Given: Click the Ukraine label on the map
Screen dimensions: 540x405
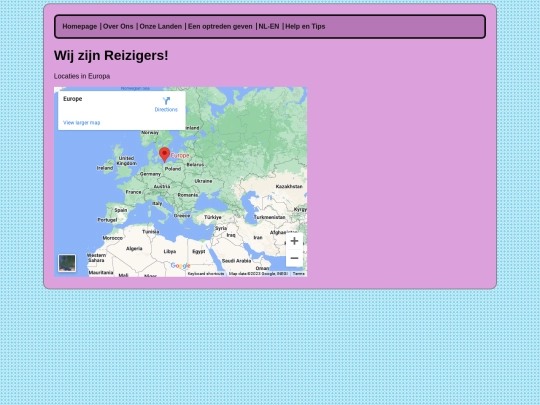Looking at the screenshot, I should pyautogui.click(x=203, y=181).
